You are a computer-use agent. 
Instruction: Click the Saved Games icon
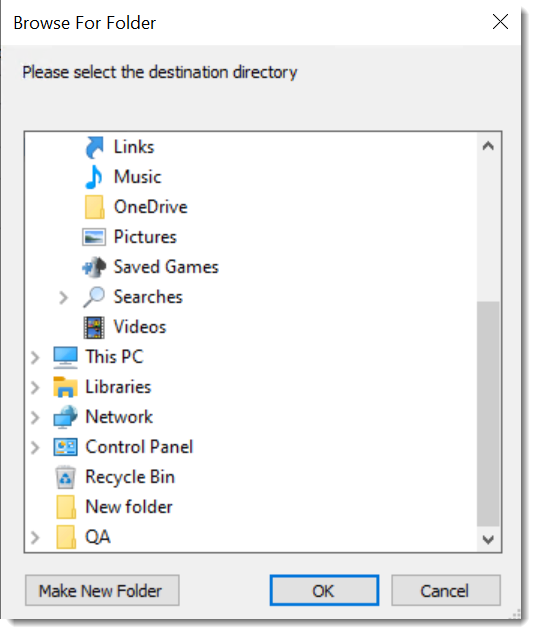click(94, 267)
